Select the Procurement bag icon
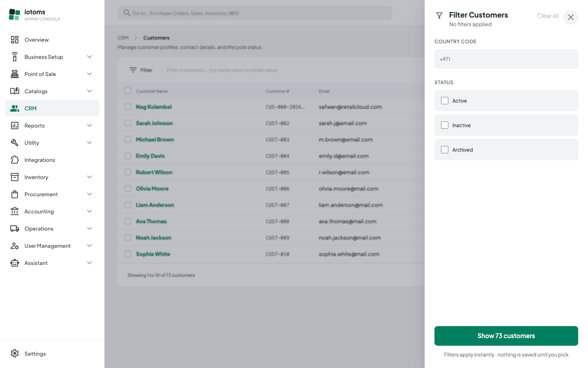588x368 pixels. (15, 194)
